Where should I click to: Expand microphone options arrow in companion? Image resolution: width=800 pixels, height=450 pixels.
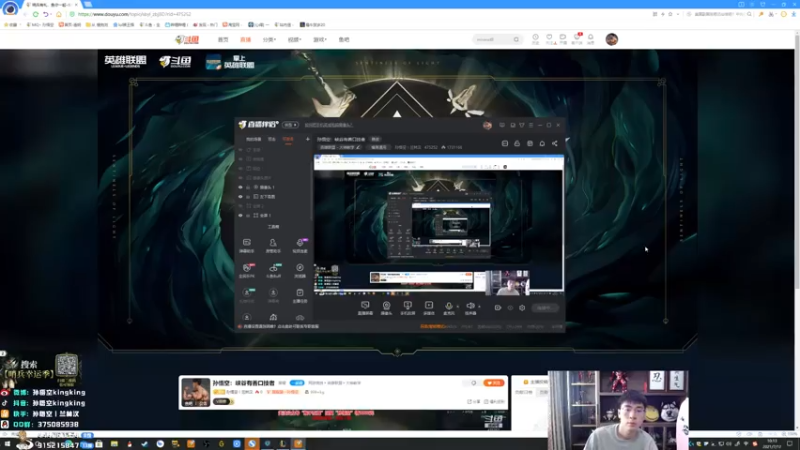click(458, 307)
